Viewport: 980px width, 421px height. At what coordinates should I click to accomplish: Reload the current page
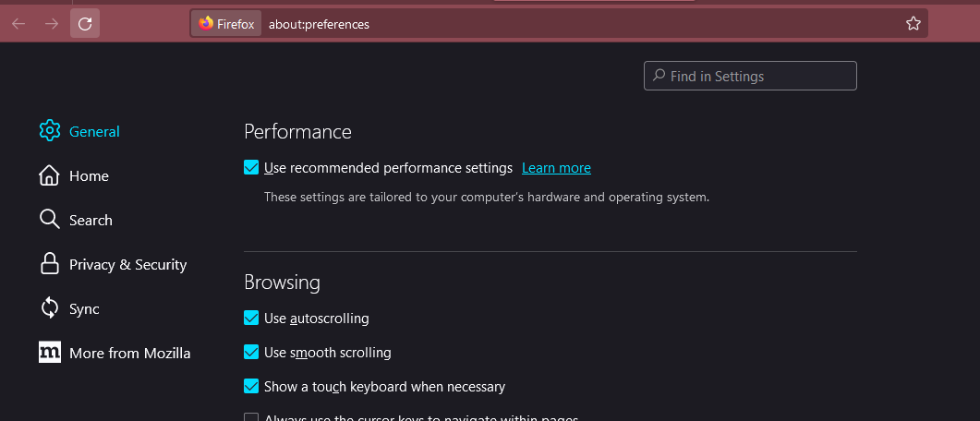[x=85, y=24]
